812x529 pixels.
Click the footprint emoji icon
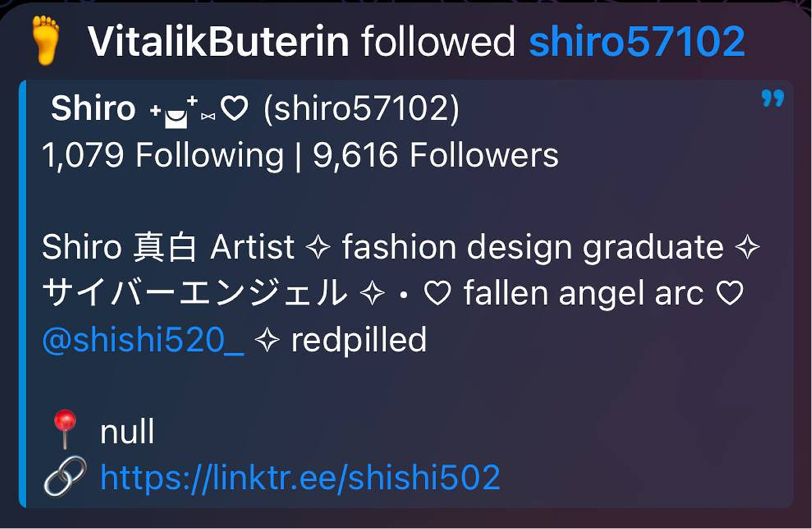(x=45, y=40)
